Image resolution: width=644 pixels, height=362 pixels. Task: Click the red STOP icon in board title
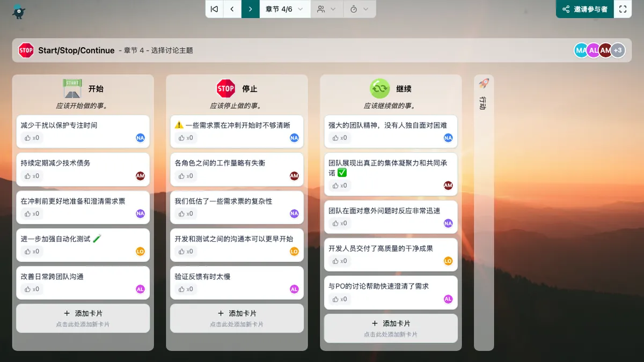point(26,50)
